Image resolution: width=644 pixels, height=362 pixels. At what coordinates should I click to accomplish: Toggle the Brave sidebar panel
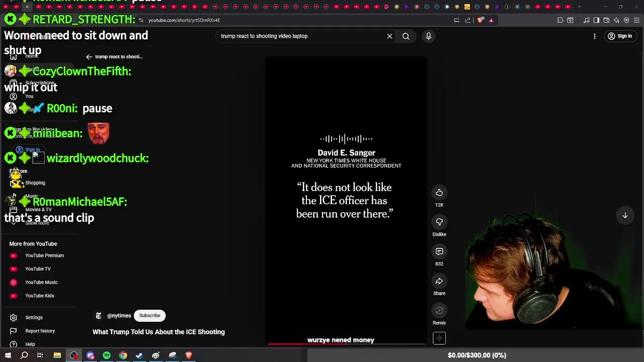click(x=596, y=20)
